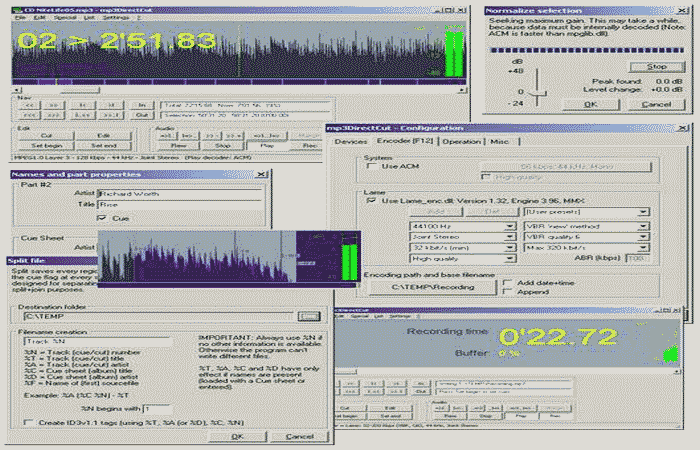Open the Devices tab in Configuration
The height and width of the screenshot is (450, 700).
coord(351,142)
